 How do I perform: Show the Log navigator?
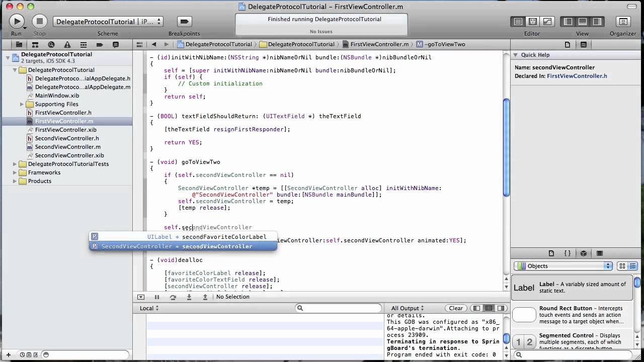tap(116, 44)
